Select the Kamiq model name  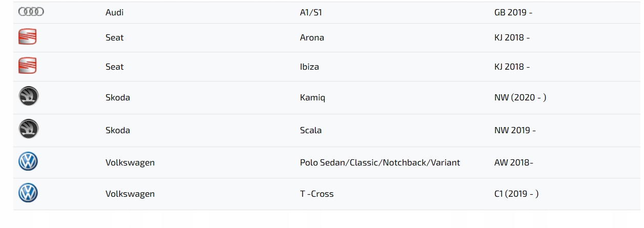point(313,97)
